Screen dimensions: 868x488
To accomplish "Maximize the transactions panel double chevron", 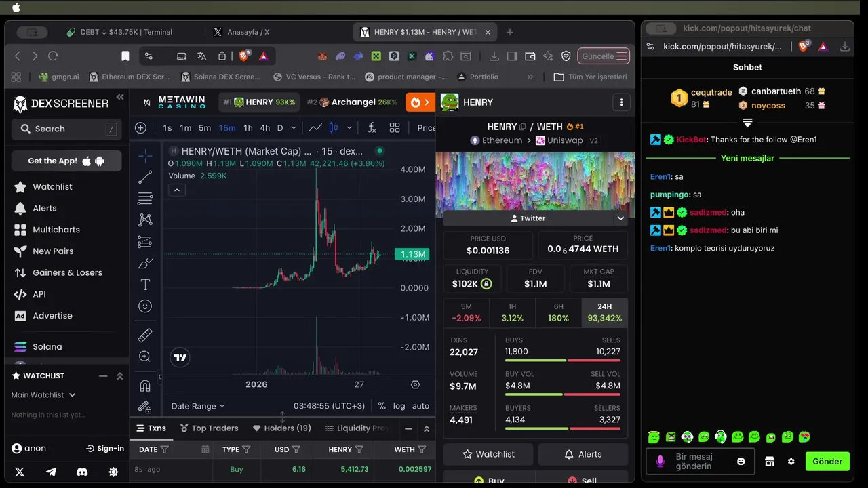I will coord(427,428).
